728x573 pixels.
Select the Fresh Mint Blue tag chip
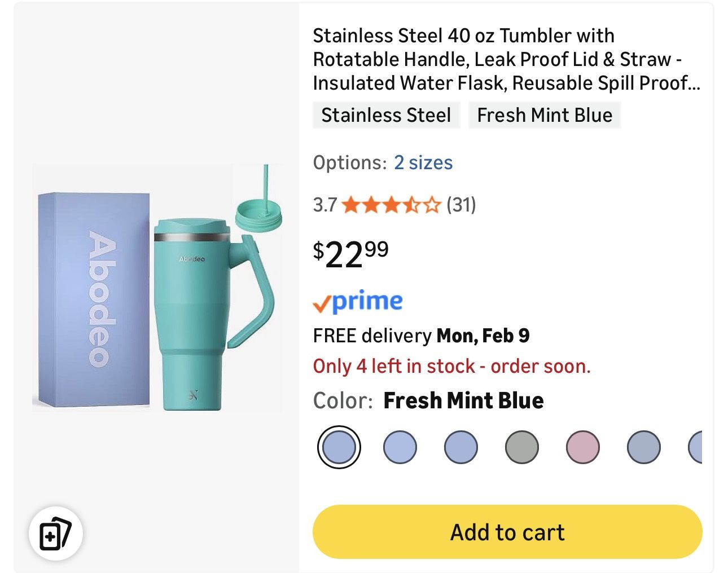click(545, 115)
